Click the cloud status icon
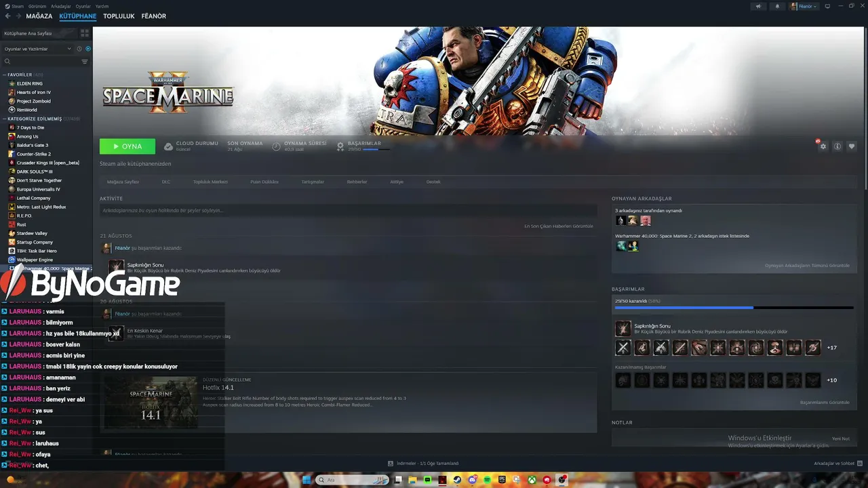868x488 pixels. pyautogui.click(x=168, y=146)
